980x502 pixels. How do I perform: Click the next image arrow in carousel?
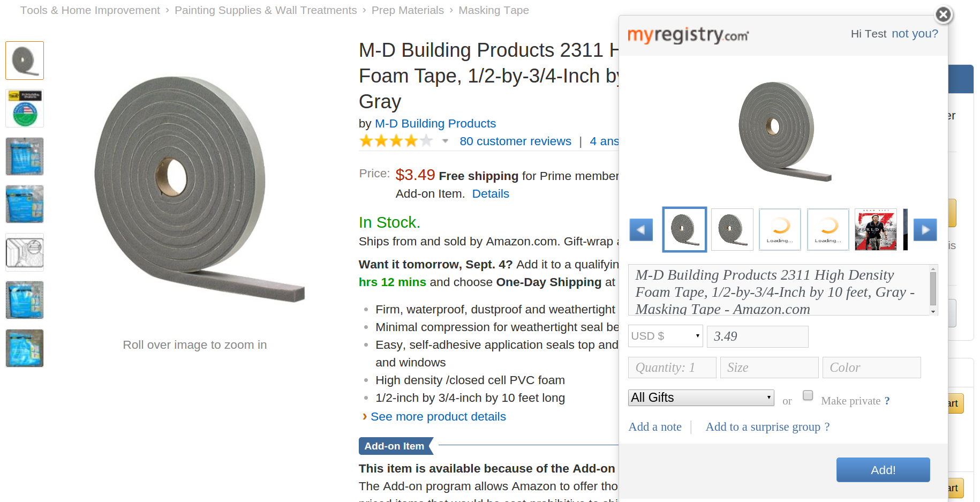tap(925, 230)
